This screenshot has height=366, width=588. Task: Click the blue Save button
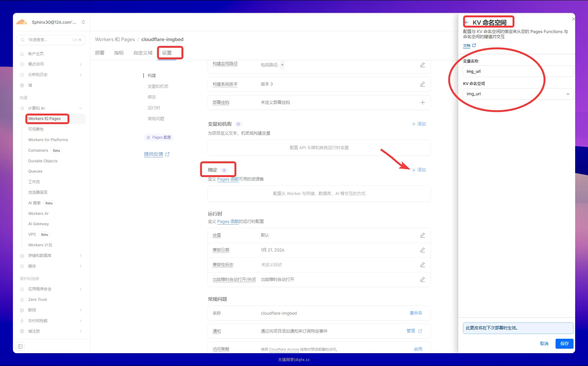tap(564, 344)
